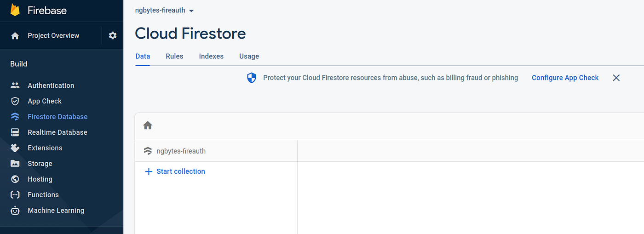The image size is (644, 234).
Task: Open the Usage tab
Action: pyautogui.click(x=249, y=56)
